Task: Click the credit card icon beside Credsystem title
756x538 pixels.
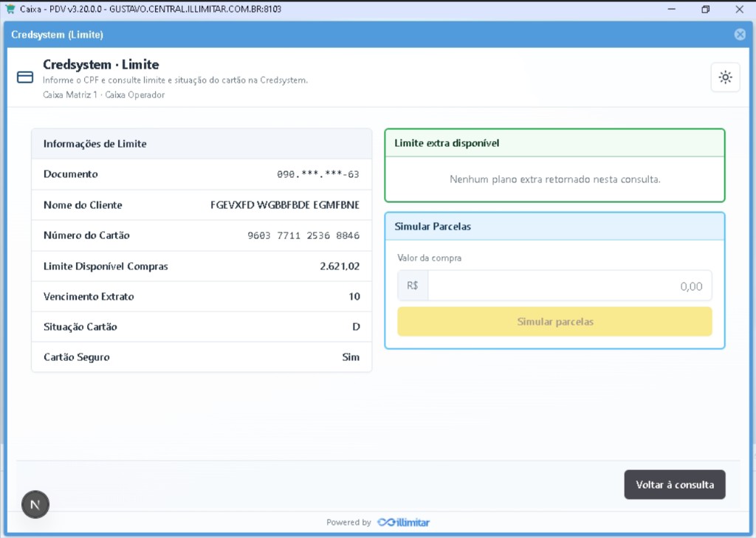Action: 25,77
